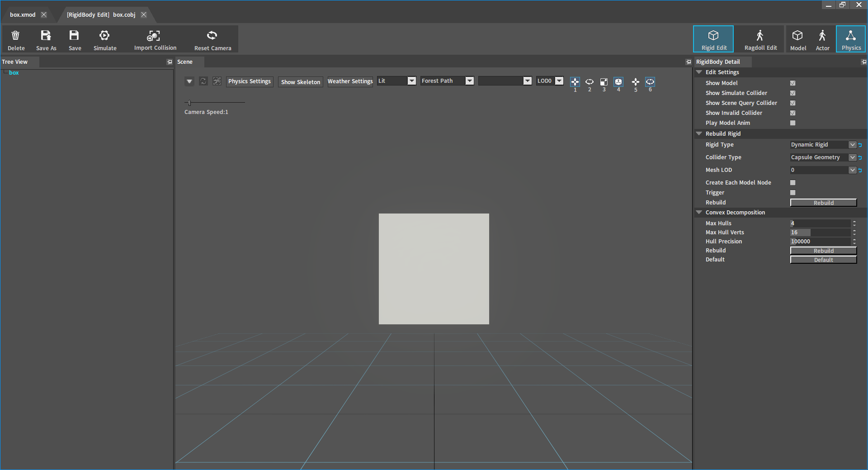
Task: Enable Play Model Anim checkbox
Action: 793,123
